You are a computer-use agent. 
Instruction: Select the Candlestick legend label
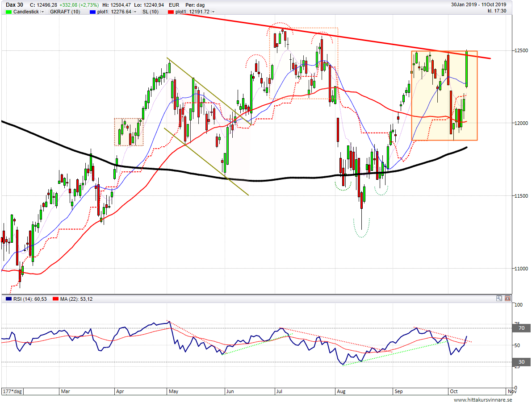click(26, 12)
